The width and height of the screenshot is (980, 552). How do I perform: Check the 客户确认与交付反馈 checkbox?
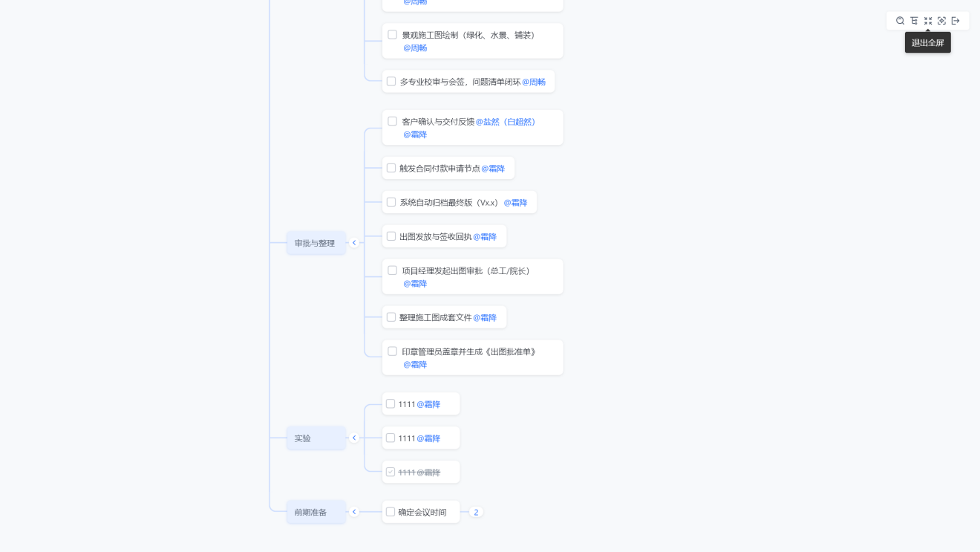click(x=392, y=121)
